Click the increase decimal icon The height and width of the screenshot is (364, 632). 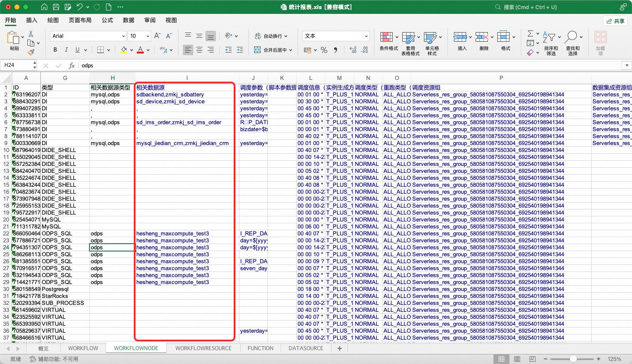coord(353,50)
